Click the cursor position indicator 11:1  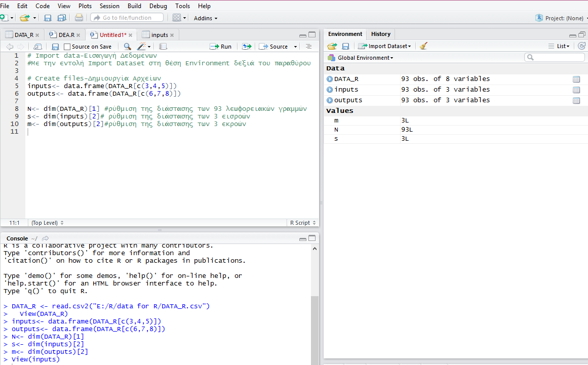pyautogui.click(x=14, y=223)
